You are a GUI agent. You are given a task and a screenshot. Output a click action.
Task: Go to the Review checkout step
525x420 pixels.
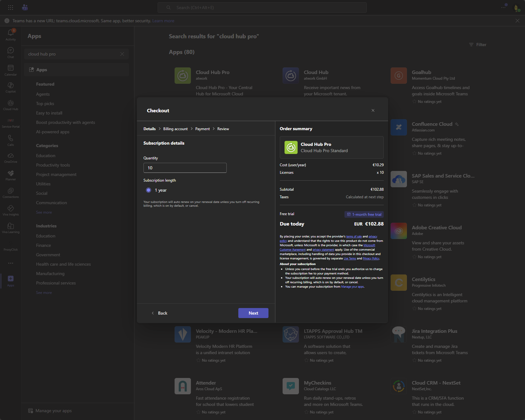click(x=223, y=129)
